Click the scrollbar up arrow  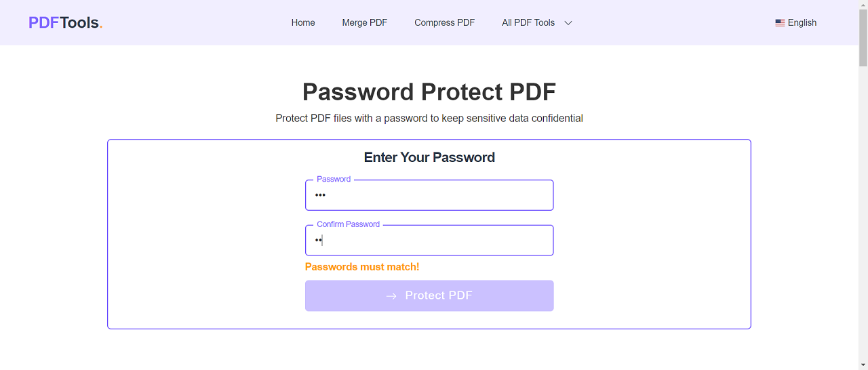coord(863,5)
